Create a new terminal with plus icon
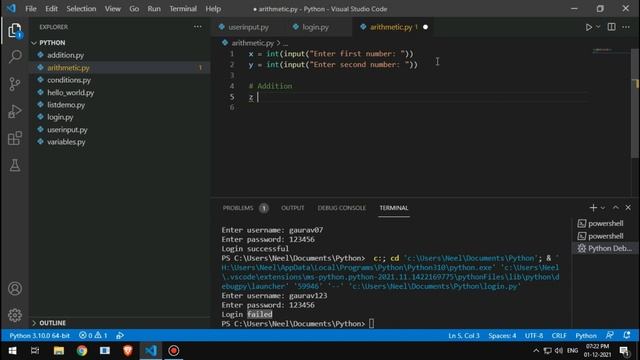Image resolution: width=640 pixels, height=360 pixels. pos(593,208)
